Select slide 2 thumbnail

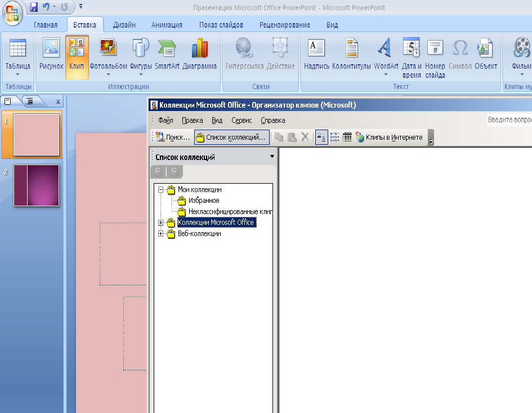tap(36, 185)
